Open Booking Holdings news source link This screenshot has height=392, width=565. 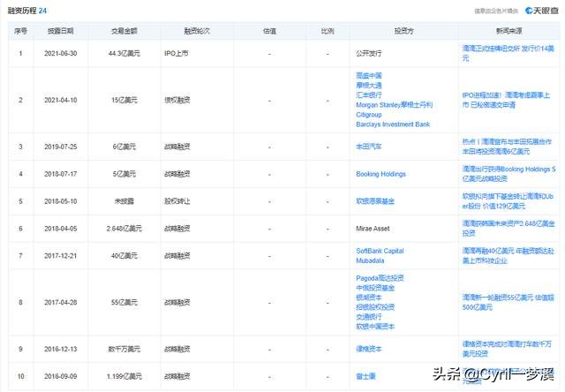508,174
